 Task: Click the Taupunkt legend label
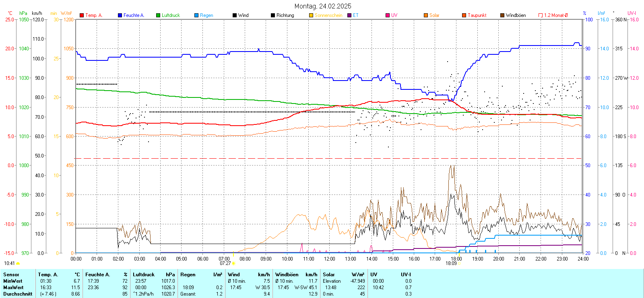(477, 15)
